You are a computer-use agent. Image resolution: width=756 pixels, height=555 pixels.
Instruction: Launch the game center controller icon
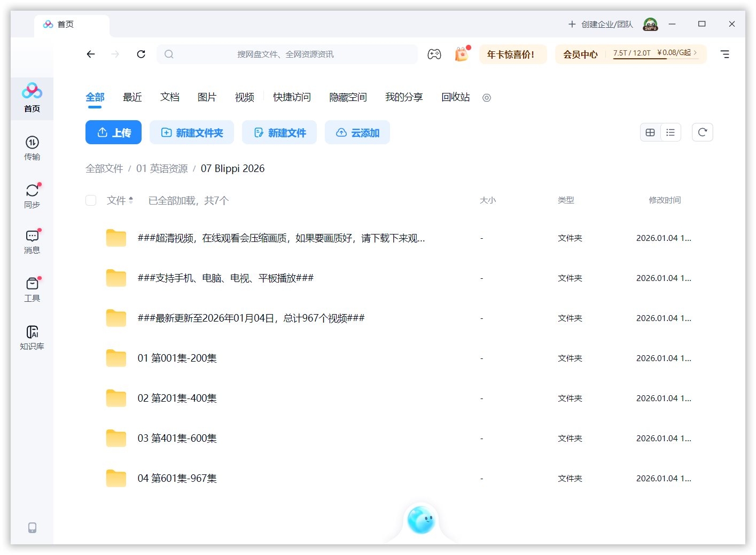(x=434, y=54)
